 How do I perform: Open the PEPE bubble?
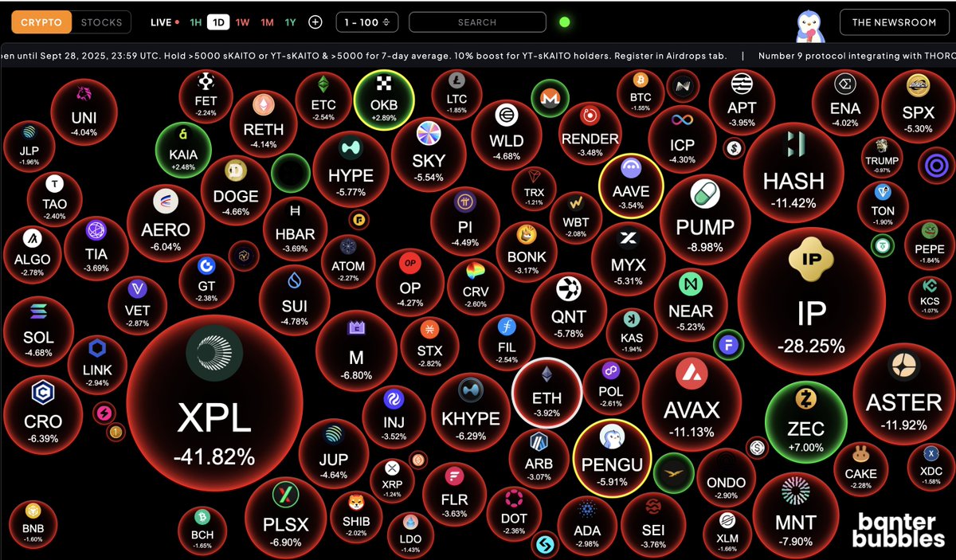point(930,245)
